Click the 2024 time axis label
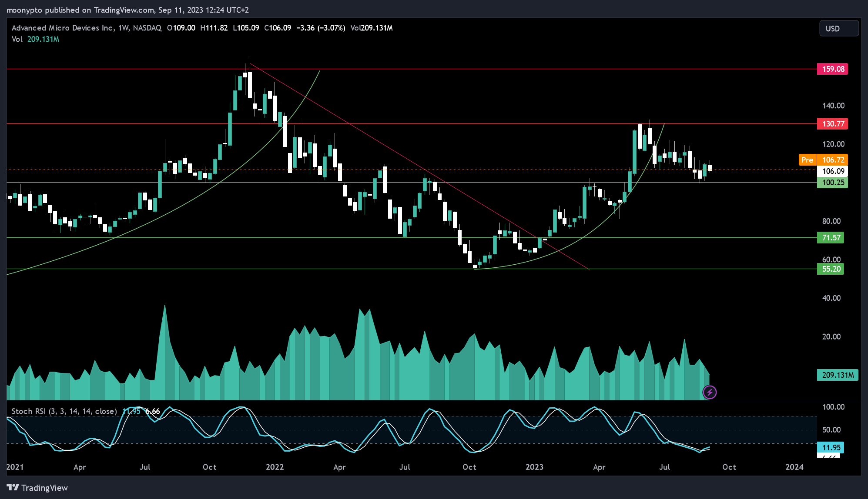The width and height of the screenshot is (868, 499). pyautogui.click(x=794, y=467)
